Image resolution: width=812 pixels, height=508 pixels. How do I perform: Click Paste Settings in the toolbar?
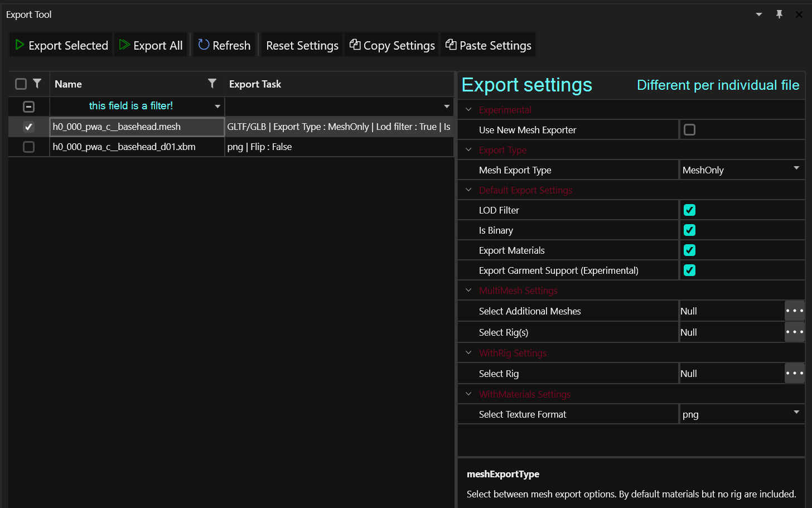[x=489, y=45]
